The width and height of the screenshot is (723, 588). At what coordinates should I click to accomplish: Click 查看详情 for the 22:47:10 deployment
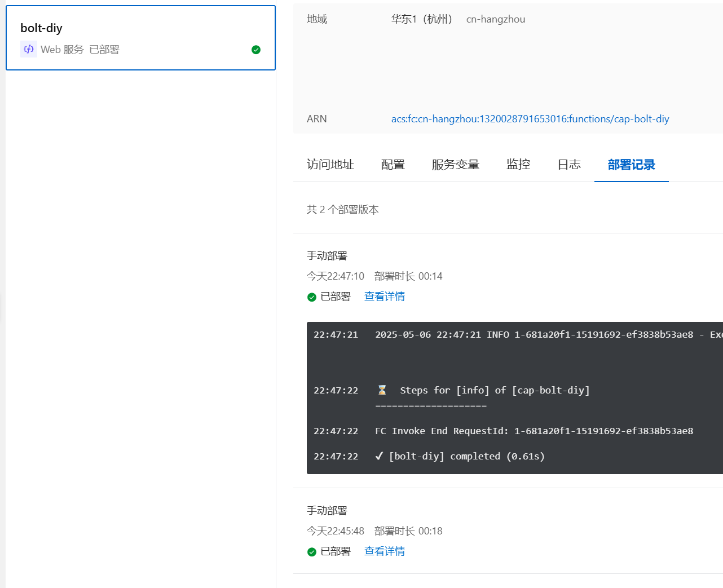tap(384, 296)
